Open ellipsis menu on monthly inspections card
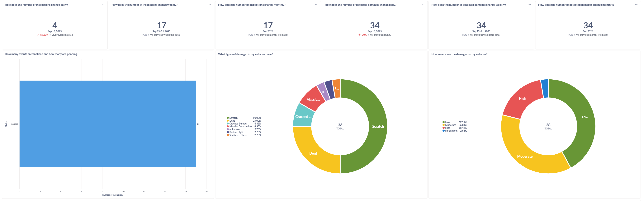The image size is (644, 201). coord(316,5)
